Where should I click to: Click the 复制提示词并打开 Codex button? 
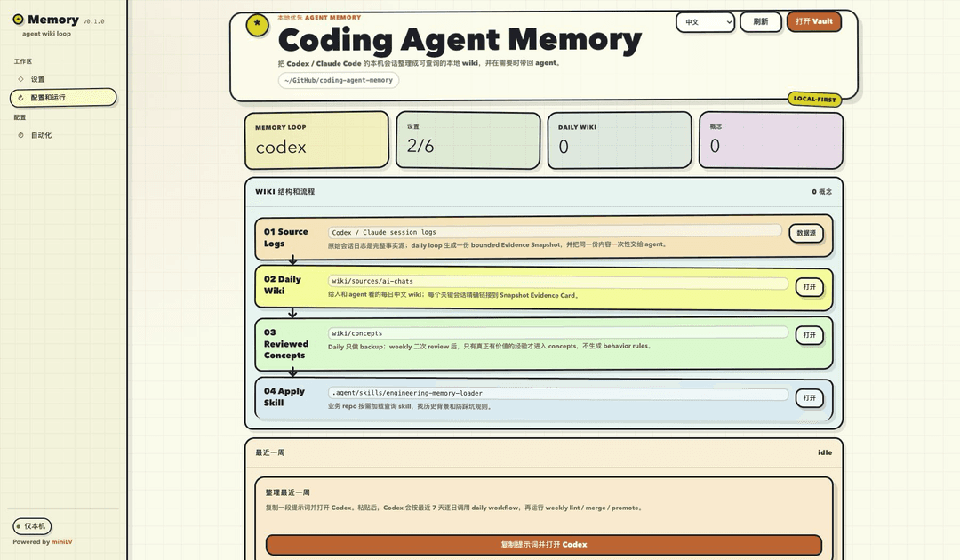point(544,545)
